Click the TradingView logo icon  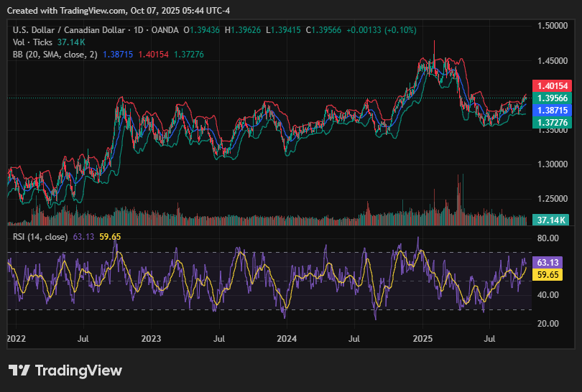(19, 370)
